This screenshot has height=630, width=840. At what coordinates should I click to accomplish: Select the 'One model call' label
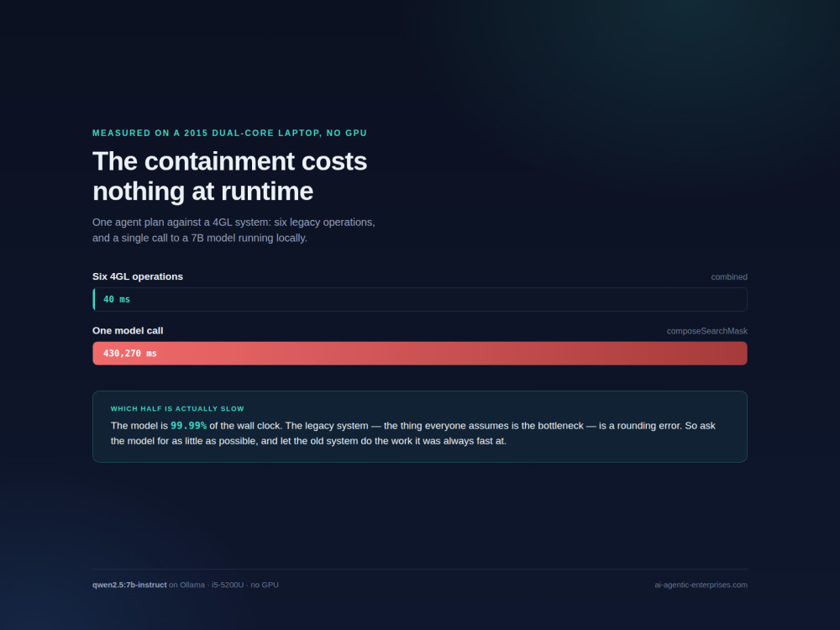(x=128, y=330)
